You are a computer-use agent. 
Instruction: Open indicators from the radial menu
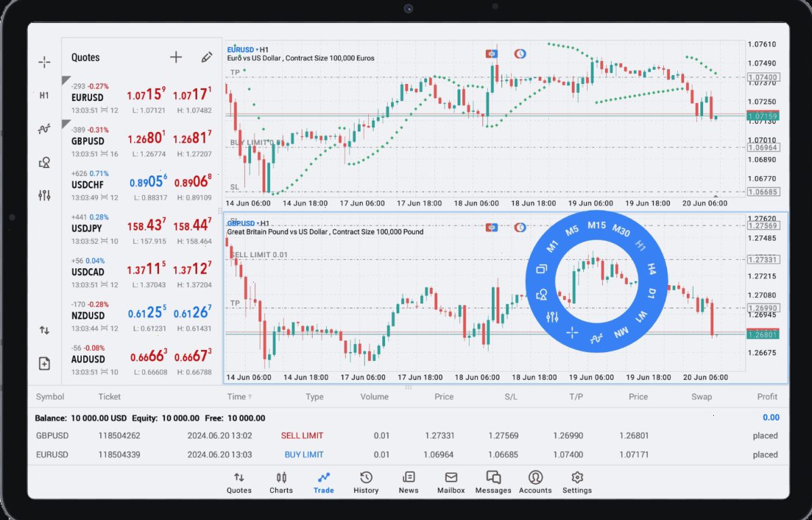[596, 338]
